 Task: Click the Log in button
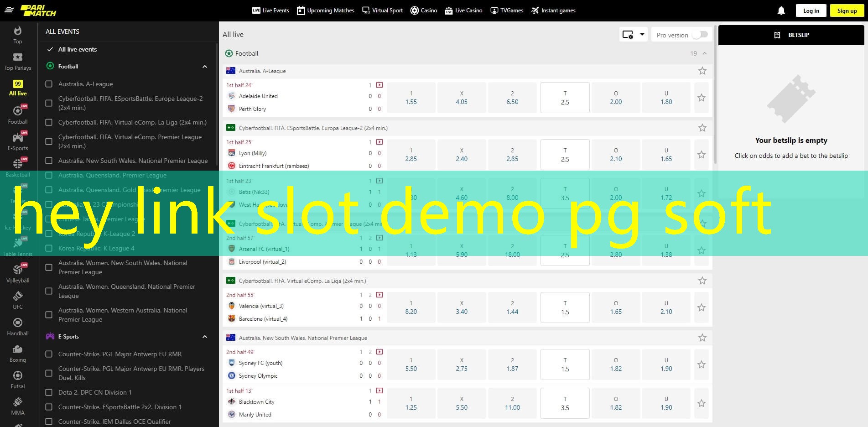click(810, 10)
